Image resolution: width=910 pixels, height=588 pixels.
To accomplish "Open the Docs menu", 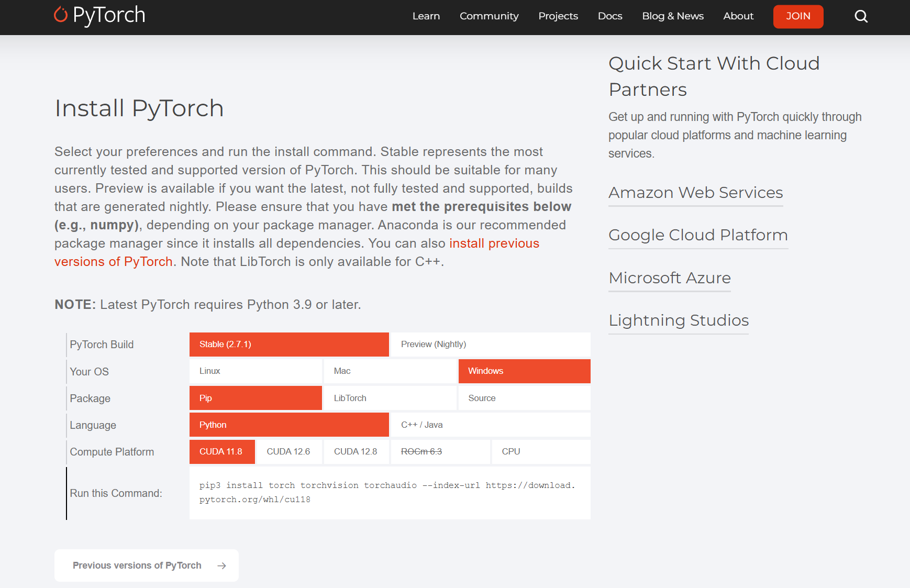I will [x=610, y=16].
